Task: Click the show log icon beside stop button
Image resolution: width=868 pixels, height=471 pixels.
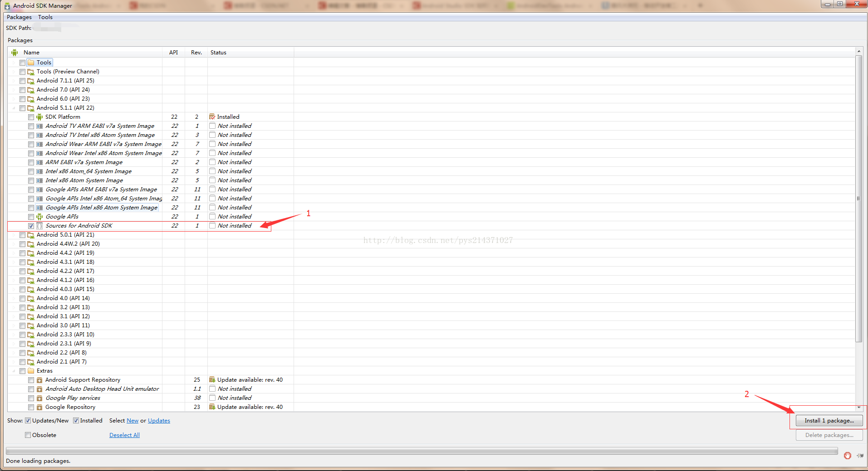Action: (x=860, y=456)
